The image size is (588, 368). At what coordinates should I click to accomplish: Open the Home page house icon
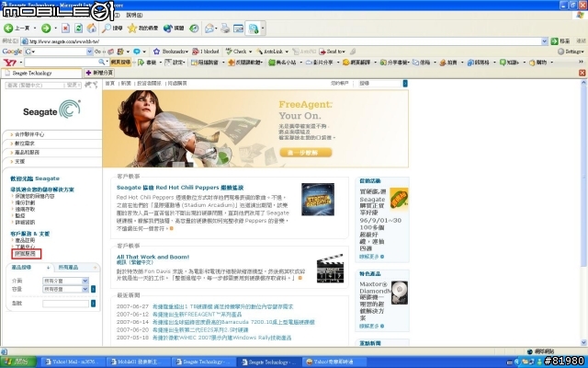92,29
